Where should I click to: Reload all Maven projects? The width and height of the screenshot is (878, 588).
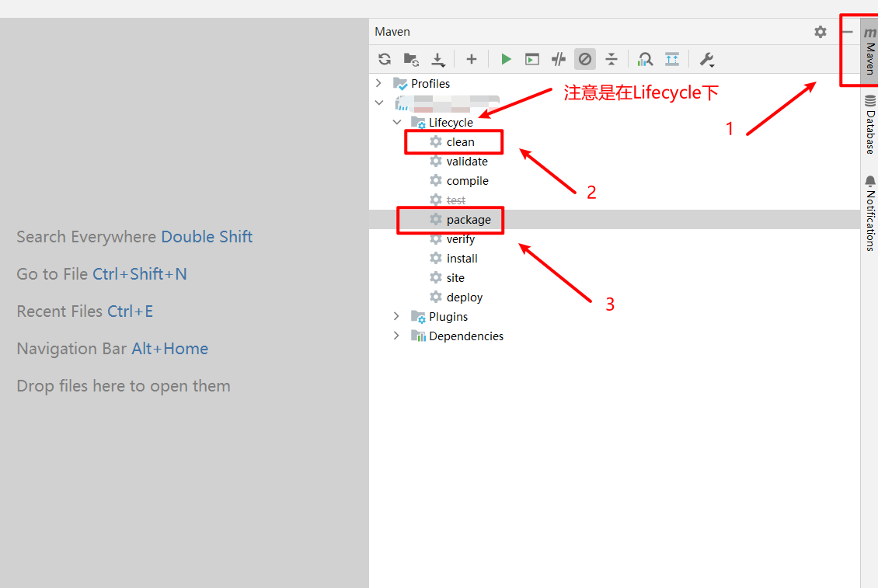pyautogui.click(x=385, y=59)
